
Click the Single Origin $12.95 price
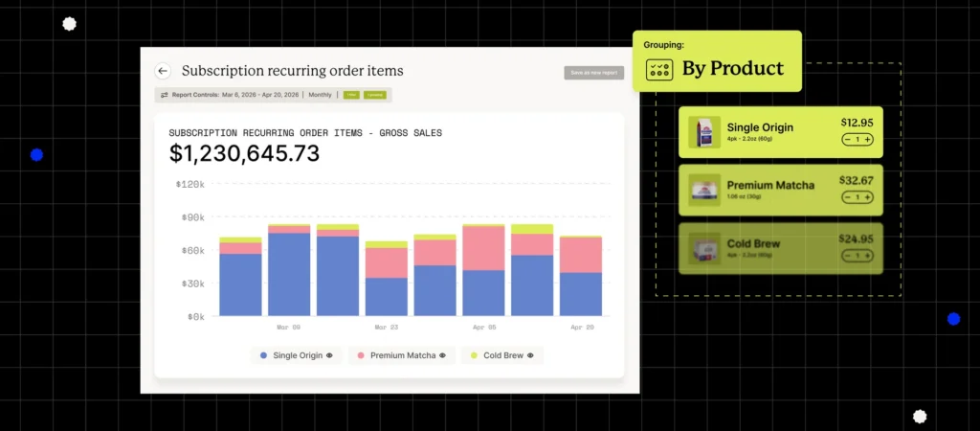857,123
